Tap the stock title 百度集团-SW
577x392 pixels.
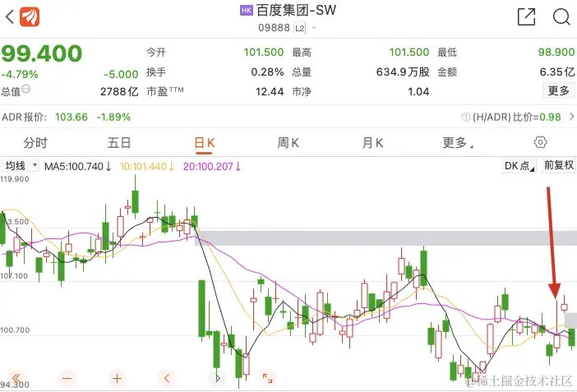pyautogui.click(x=296, y=11)
